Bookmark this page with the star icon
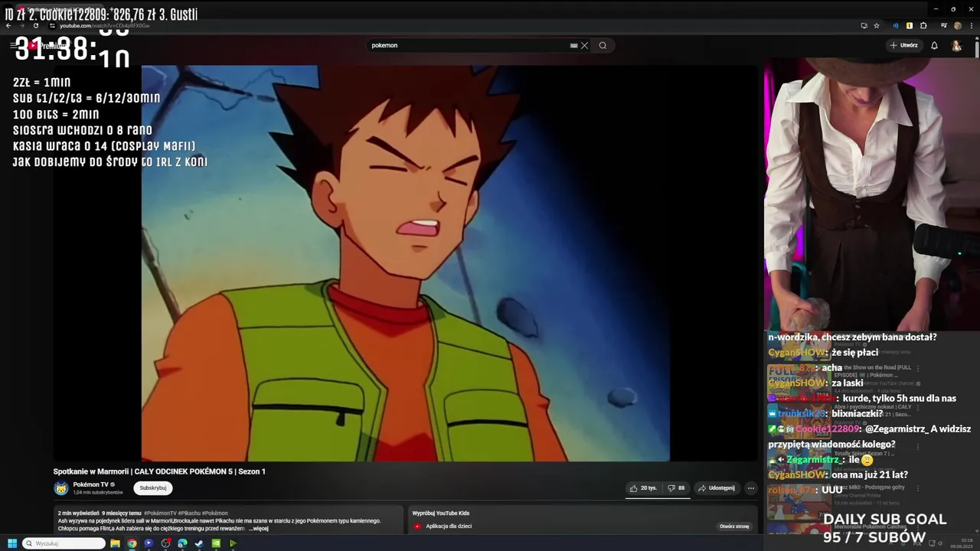Viewport: 980px width, 551px height. coord(877,25)
